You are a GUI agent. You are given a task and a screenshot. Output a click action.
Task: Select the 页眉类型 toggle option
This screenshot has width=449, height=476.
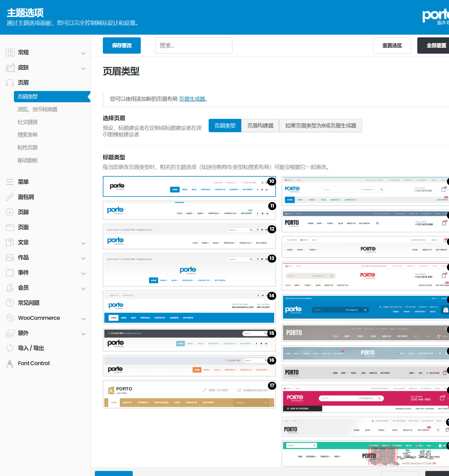pyautogui.click(x=225, y=125)
